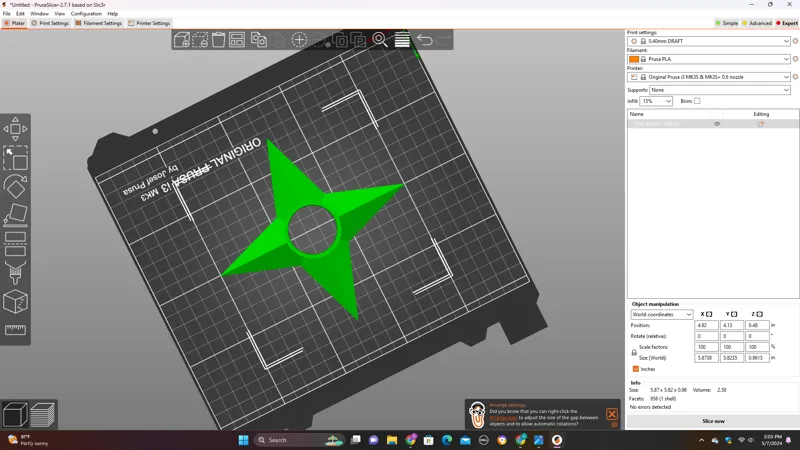
Task: Click the X axis reset toggle
Action: click(709, 314)
